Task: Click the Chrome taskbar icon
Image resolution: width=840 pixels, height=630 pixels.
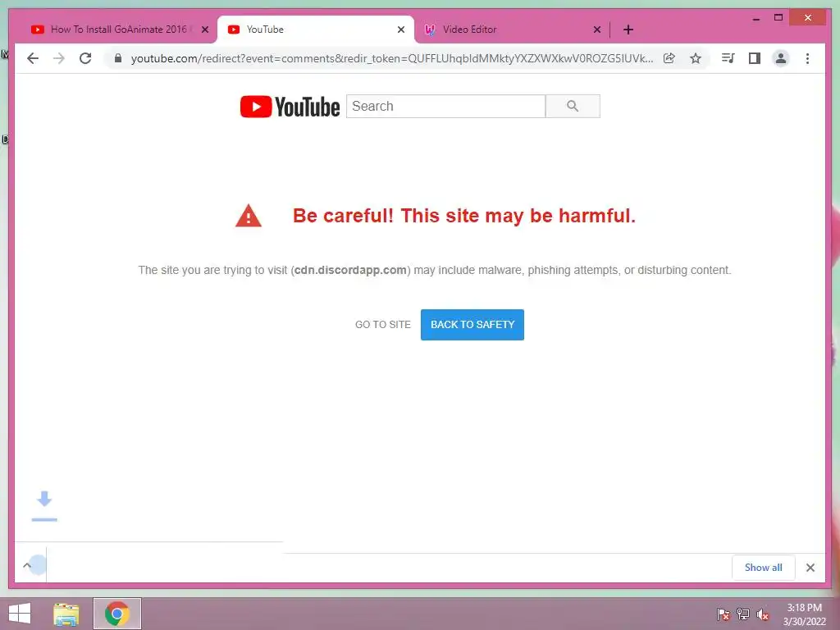Action: pyautogui.click(x=117, y=614)
